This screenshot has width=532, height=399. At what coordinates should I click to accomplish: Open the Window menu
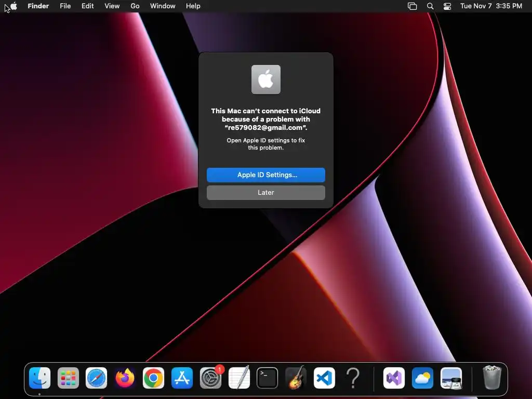[163, 6]
